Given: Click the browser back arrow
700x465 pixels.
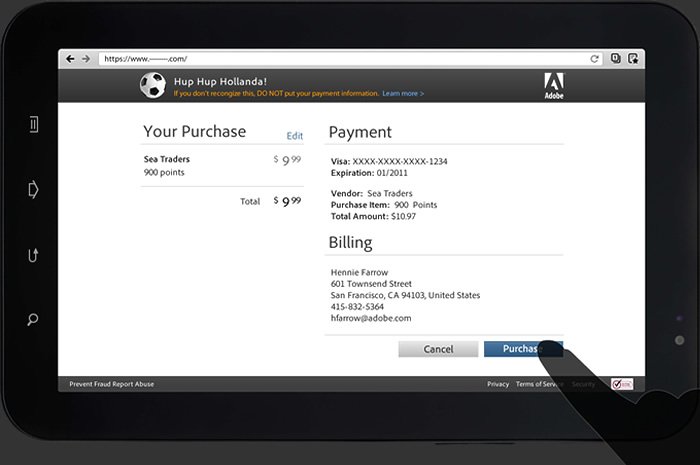Looking at the screenshot, I should (x=70, y=59).
